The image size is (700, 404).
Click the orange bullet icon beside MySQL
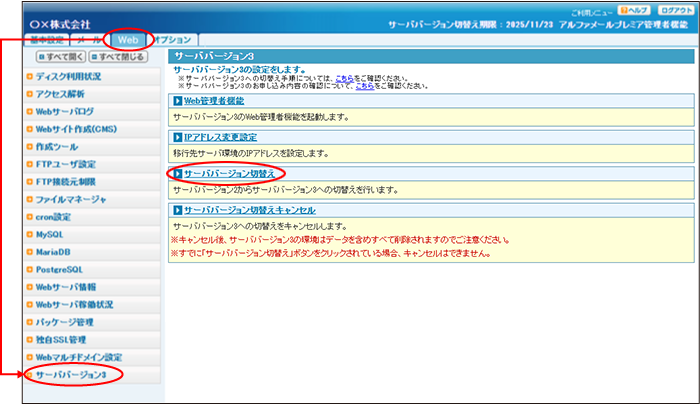tap(30, 233)
